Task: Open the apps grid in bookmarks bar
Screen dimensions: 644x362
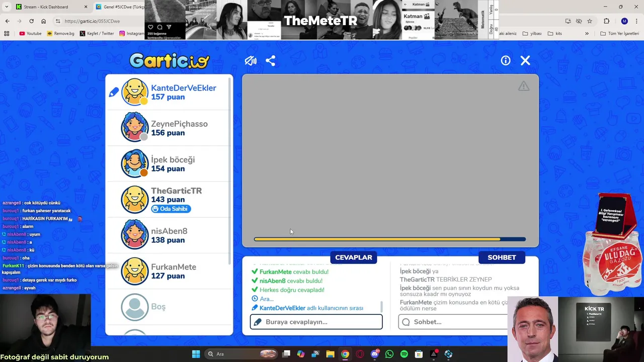Action: [x=7, y=34]
